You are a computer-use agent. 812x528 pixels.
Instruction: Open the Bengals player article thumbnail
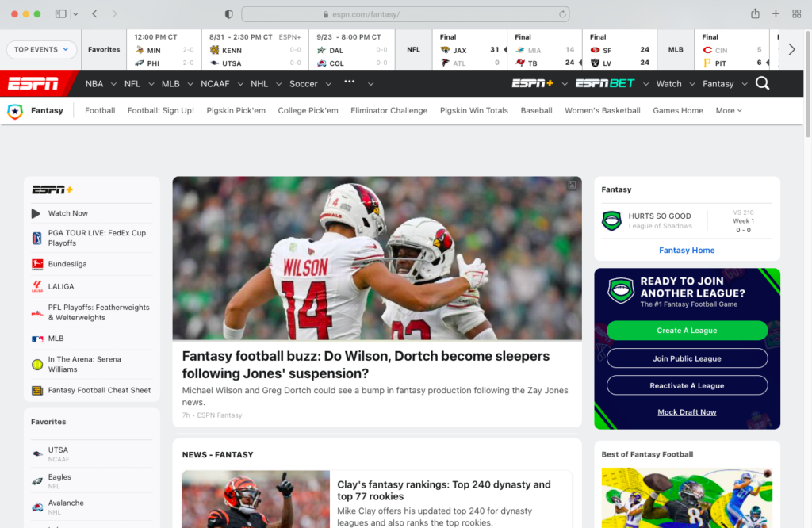click(x=256, y=499)
